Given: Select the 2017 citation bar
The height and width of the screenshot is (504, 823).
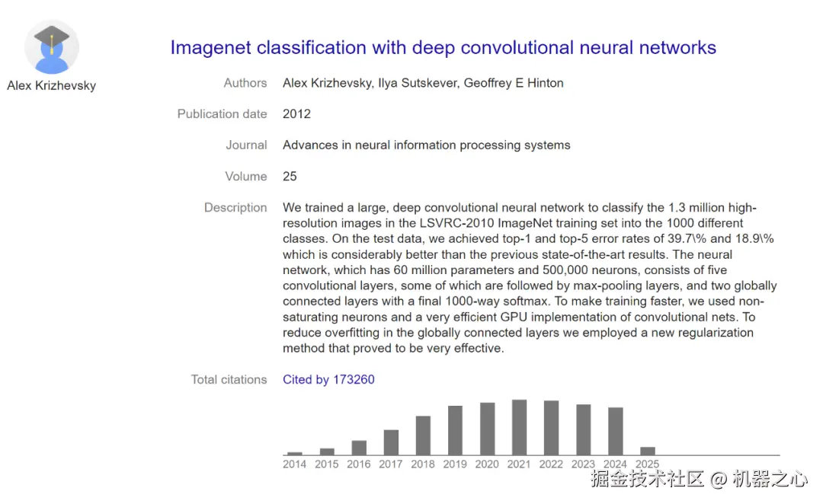Looking at the screenshot, I should tap(391, 442).
